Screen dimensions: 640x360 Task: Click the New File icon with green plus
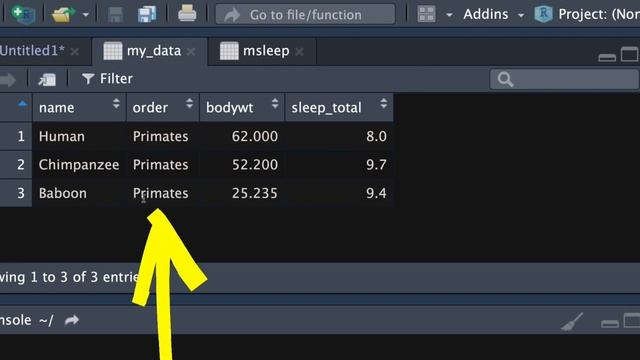[x=23, y=14]
